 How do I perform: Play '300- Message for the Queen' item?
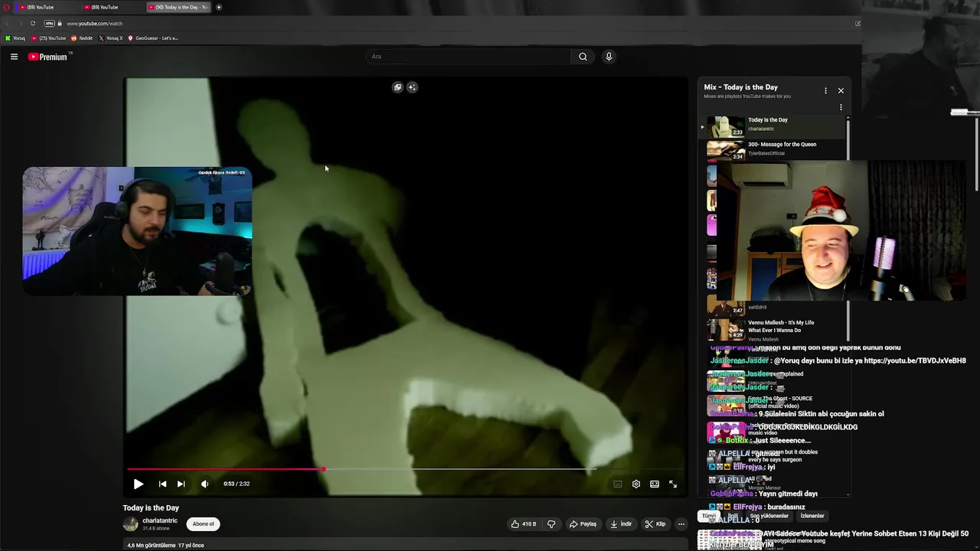[x=775, y=150]
